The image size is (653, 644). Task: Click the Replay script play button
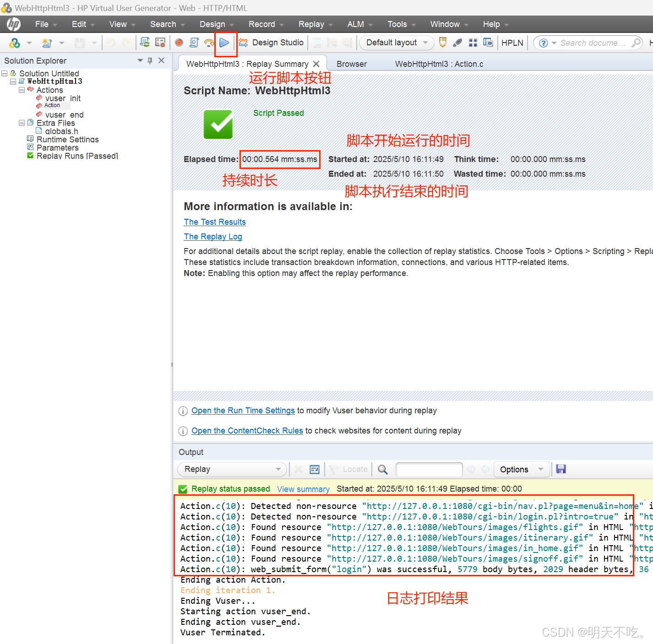224,43
